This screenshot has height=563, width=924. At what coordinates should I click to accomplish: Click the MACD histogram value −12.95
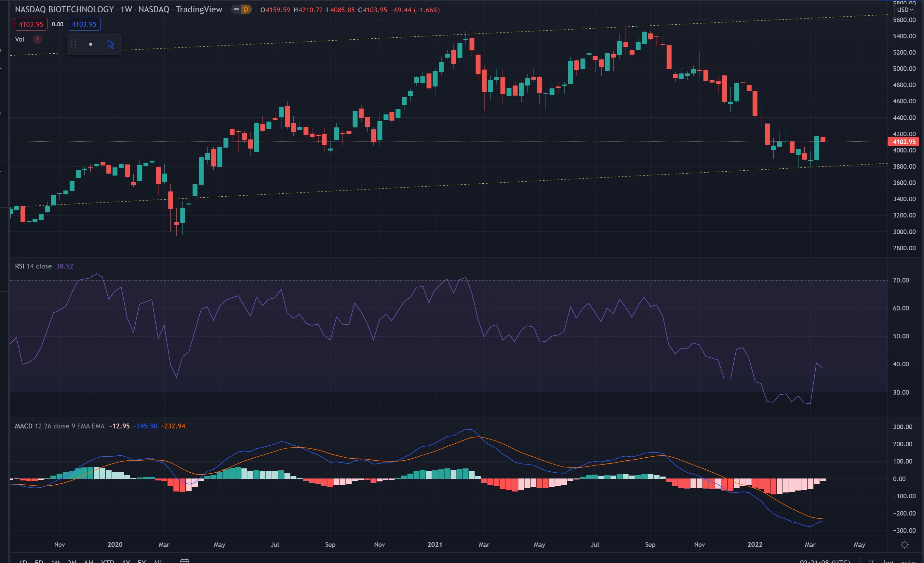point(119,426)
